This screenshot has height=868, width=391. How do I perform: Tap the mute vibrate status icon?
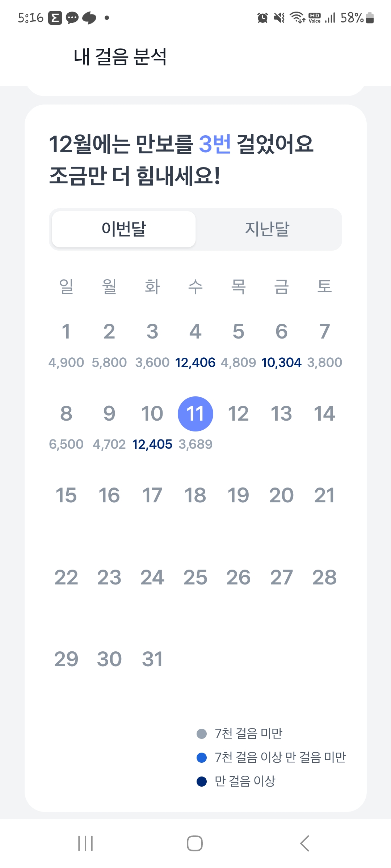tap(279, 17)
